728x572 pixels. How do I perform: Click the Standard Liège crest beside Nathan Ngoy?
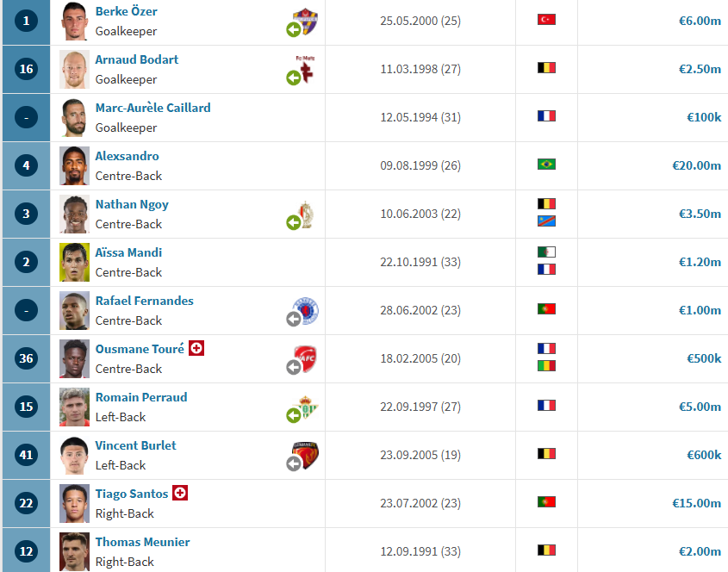pyautogui.click(x=306, y=214)
